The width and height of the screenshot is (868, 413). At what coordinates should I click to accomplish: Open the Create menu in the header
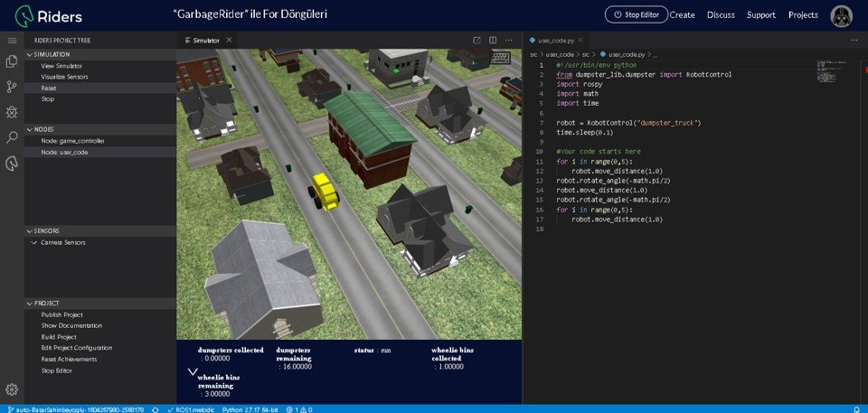pos(682,15)
